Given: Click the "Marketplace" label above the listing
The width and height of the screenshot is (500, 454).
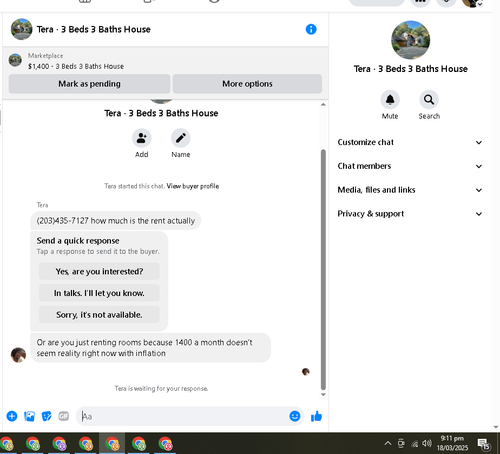Looking at the screenshot, I should tap(45, 56).
